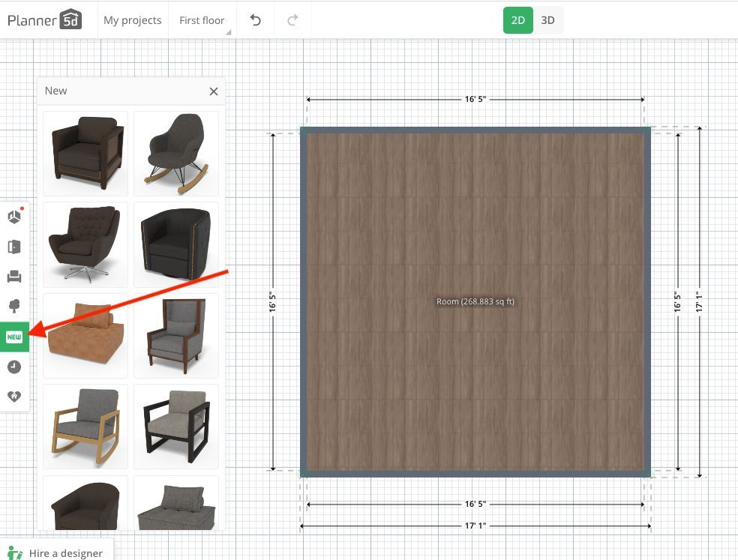The width and height of the screenshot is (738, 560).
Task: Expand the First floor dropdown
Action: pyautogui.click(x=202, y=20)
